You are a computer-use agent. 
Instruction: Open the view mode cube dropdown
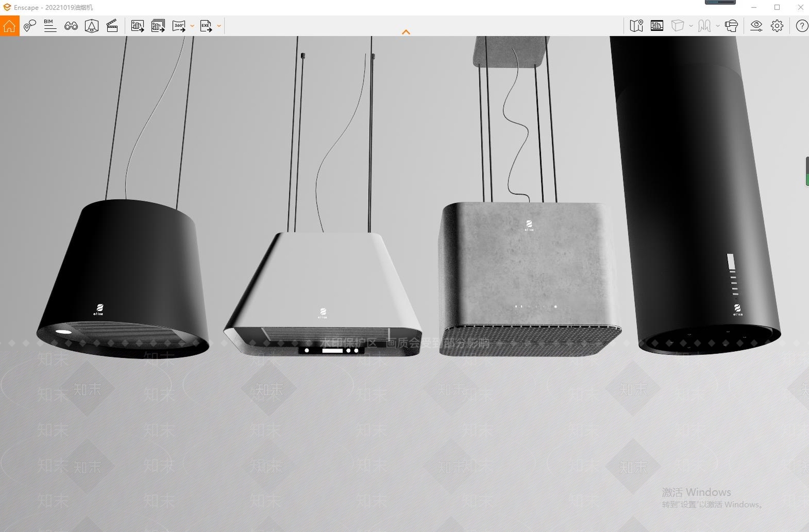pyautogui.click(x=691, y=26)
